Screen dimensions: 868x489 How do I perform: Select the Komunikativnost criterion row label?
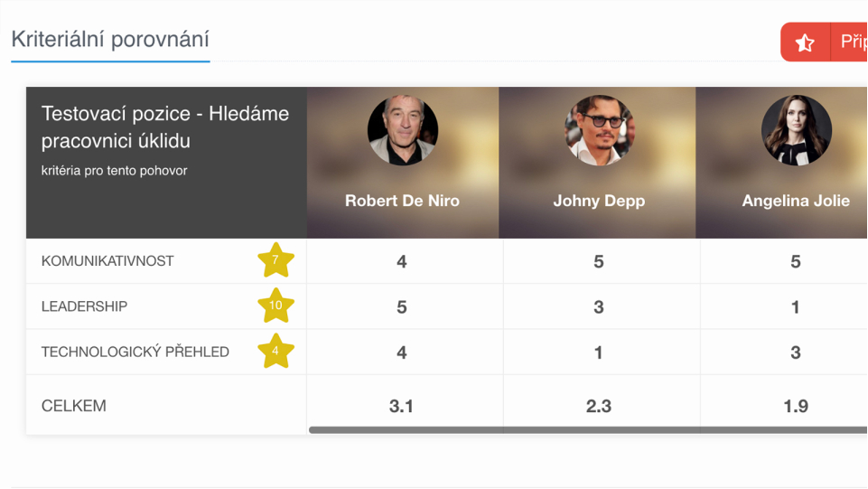pyautogui.click(x=107, y=261)
